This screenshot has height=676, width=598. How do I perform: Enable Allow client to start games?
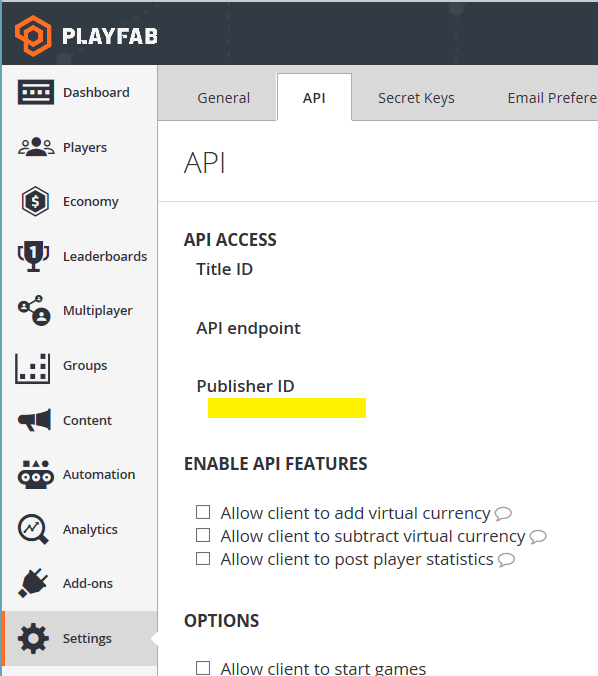tap(203, 668)
